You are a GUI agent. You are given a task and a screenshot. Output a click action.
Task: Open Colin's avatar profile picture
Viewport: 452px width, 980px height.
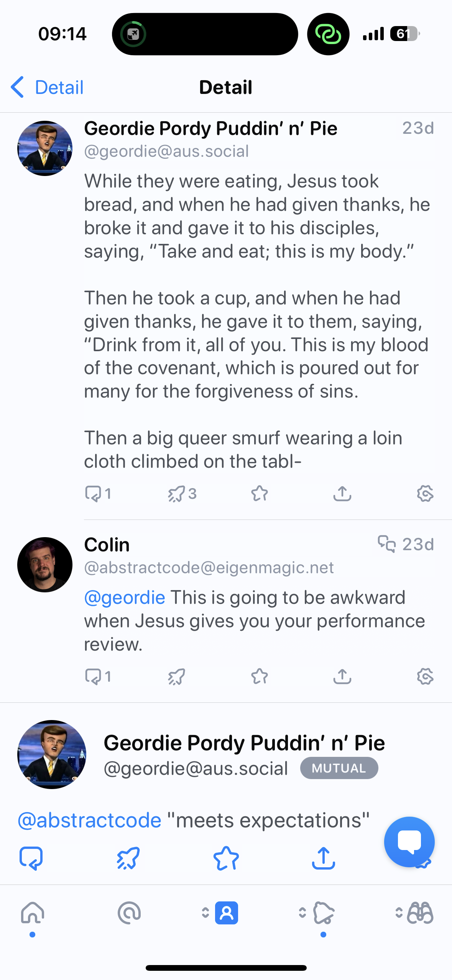[x=45, y=565]
